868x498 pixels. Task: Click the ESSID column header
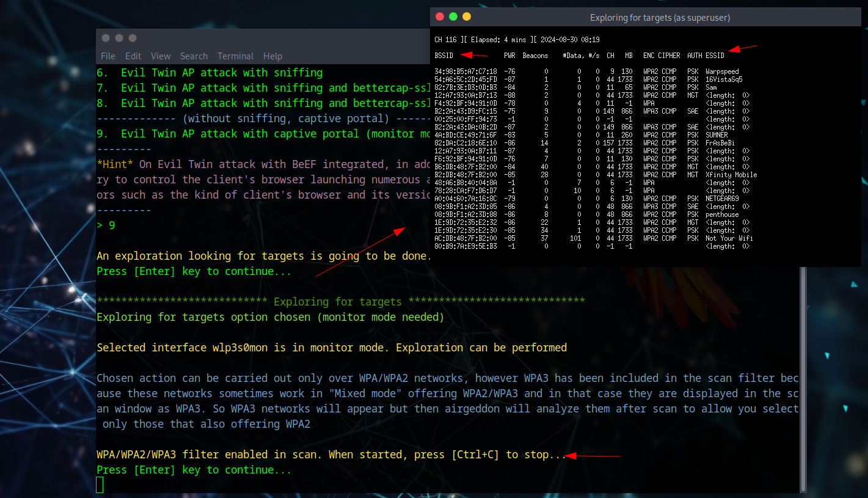715,56
